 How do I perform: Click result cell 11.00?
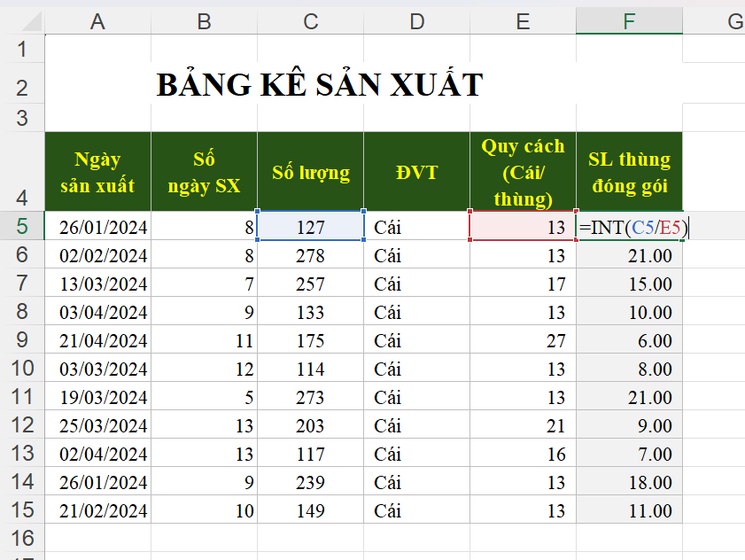[x=629, y=509]
